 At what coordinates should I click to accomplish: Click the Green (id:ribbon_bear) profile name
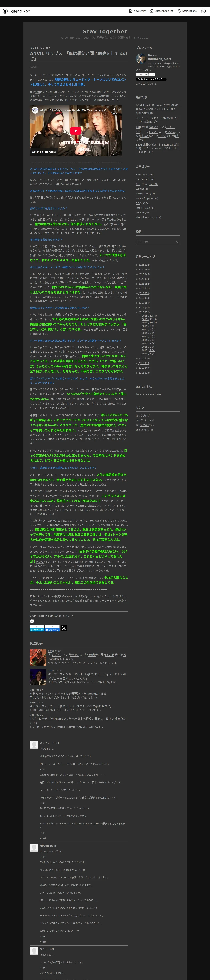tap(159, 57)
